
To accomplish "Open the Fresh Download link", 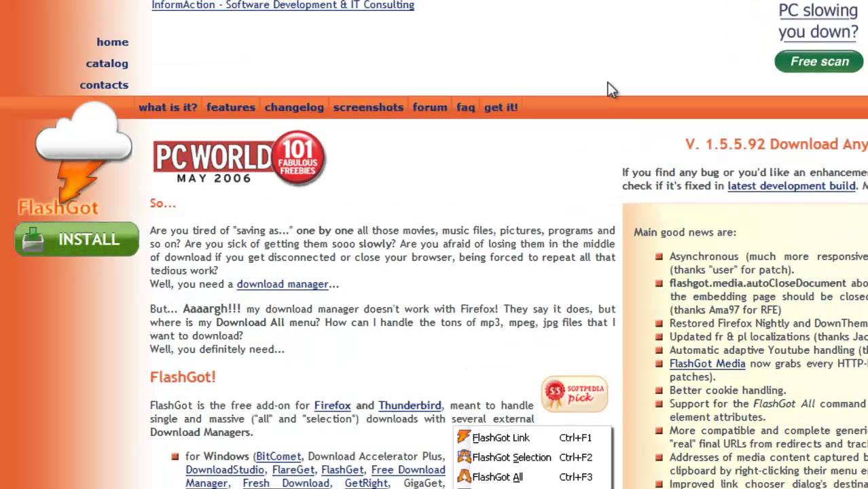I will point(286,484).
